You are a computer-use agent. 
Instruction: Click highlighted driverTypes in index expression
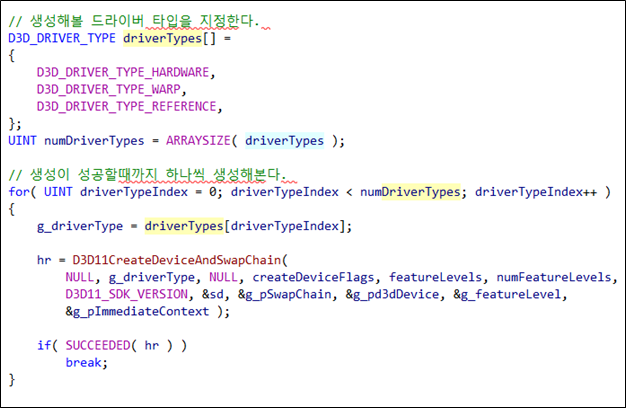(184, 226)
